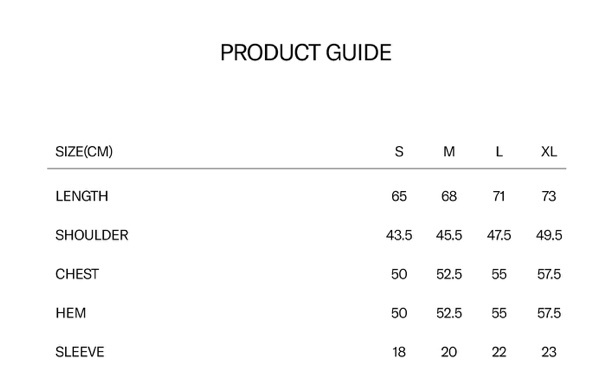The image size is (616, 384).
Task: Select the CHEST row label
Action: coord(77,274)
